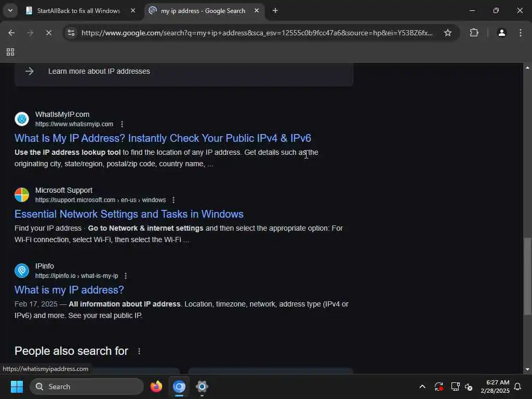Image resolution: width=532 pixels, height=399 pixels.
Task: Click the Microsoft Support favicon
Action: 22,195
